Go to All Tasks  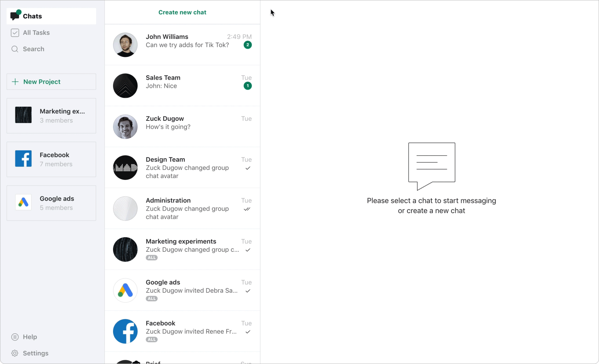point(51,33)
